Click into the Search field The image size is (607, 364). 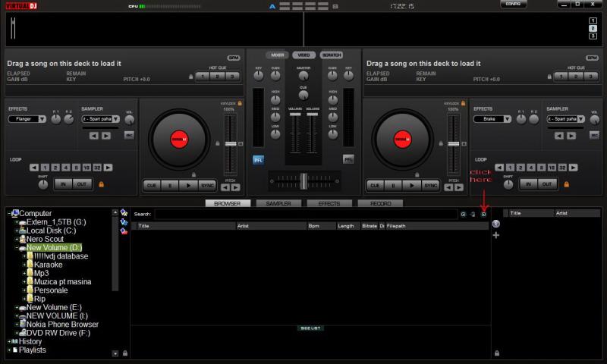pos(305,215)
